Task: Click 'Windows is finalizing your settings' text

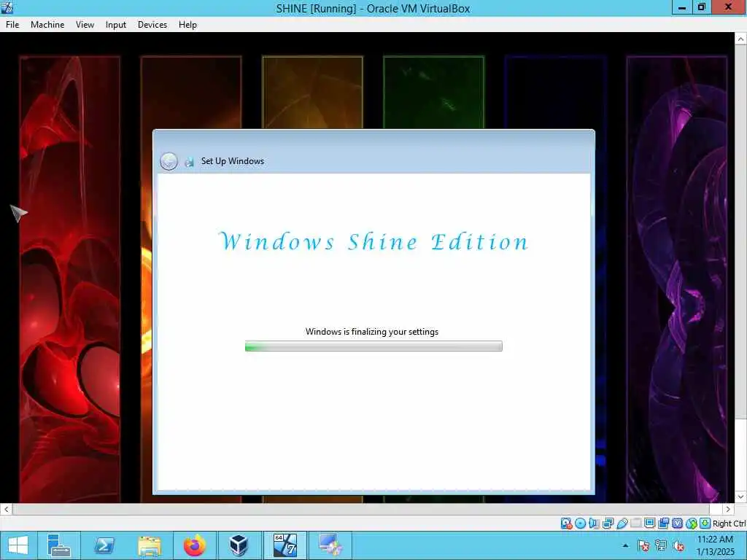Action: point(371,332)
